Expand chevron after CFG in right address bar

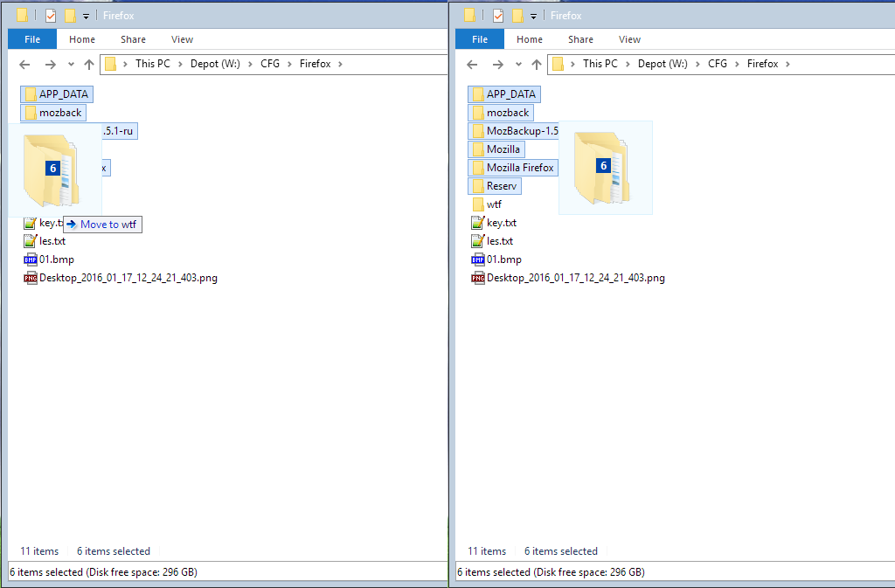point(737,64)
